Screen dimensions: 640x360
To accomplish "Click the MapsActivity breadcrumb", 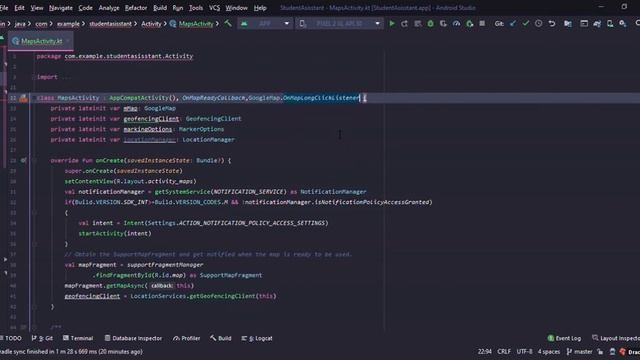I will point(191,24).
